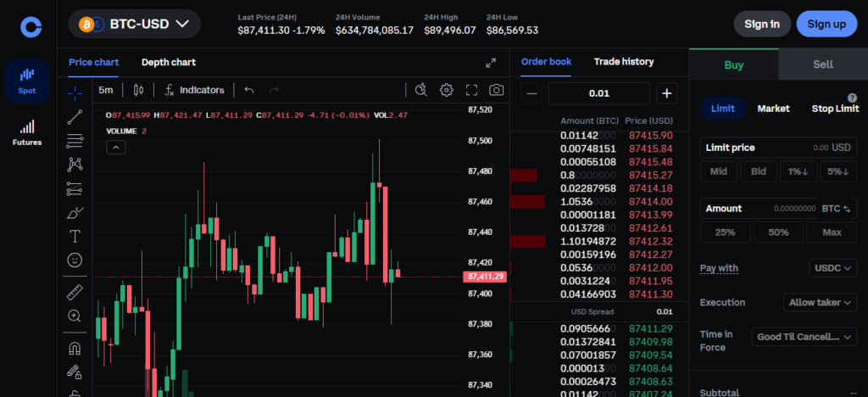Open the Pay with USDC dropdown
The height and width of the screenshot is (397, 868).
[832, 269]
